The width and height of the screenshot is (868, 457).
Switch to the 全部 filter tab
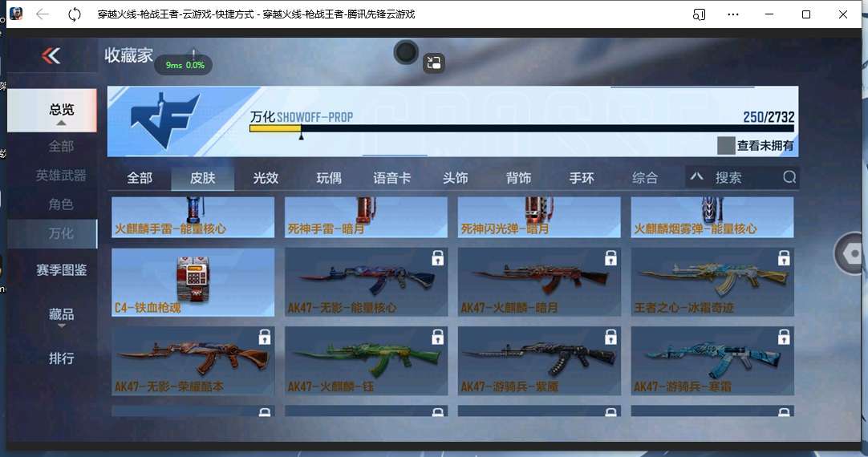pyautogui.click(x=140, y=178)
